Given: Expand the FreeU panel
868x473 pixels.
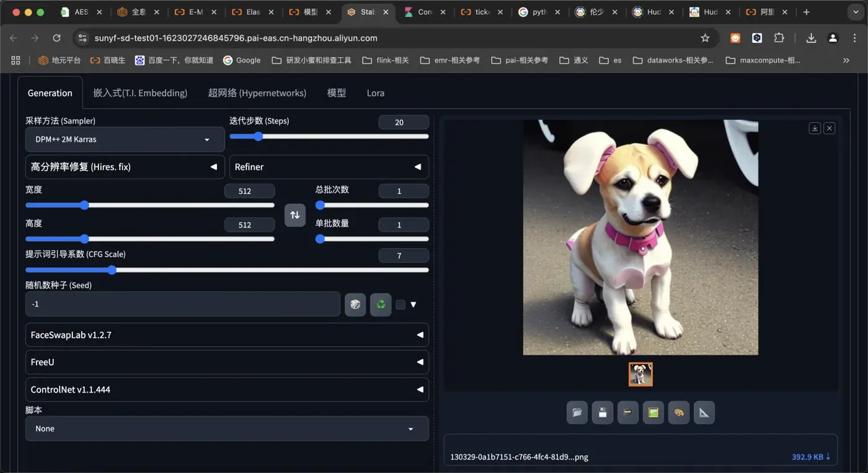Looking at the screenshot, I should click(x=227, y=362).
